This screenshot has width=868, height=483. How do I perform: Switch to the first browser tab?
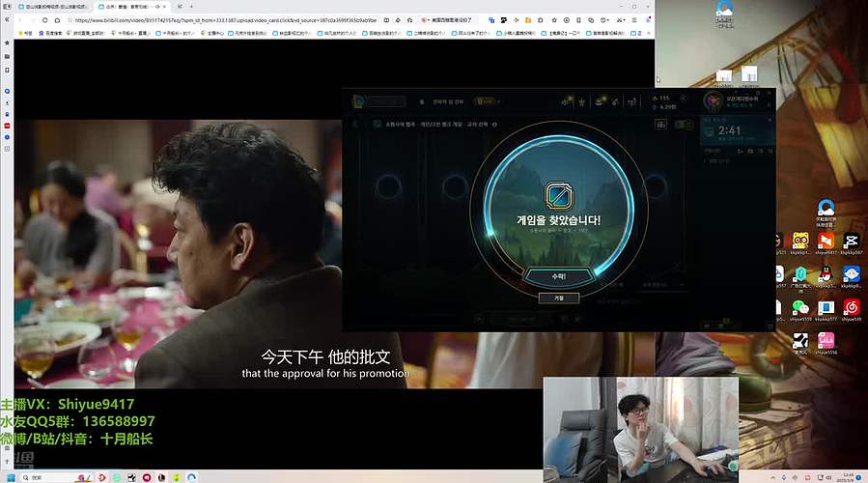(x=51, y=7)
